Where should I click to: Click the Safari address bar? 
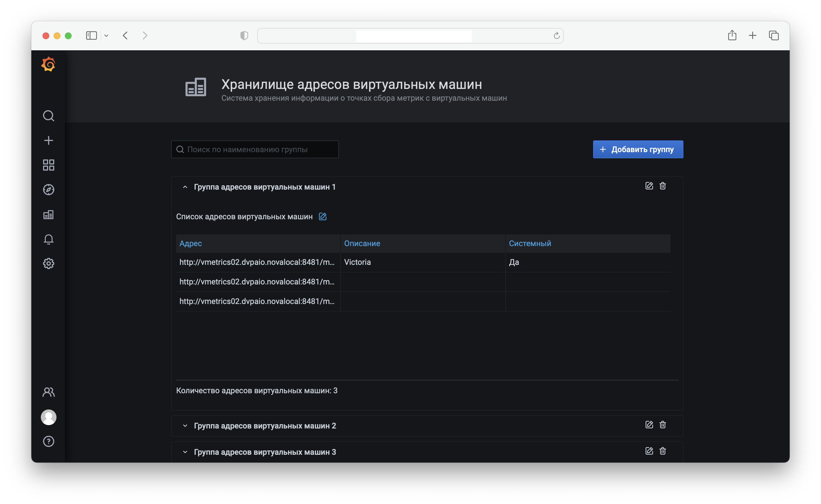point(410,36)
